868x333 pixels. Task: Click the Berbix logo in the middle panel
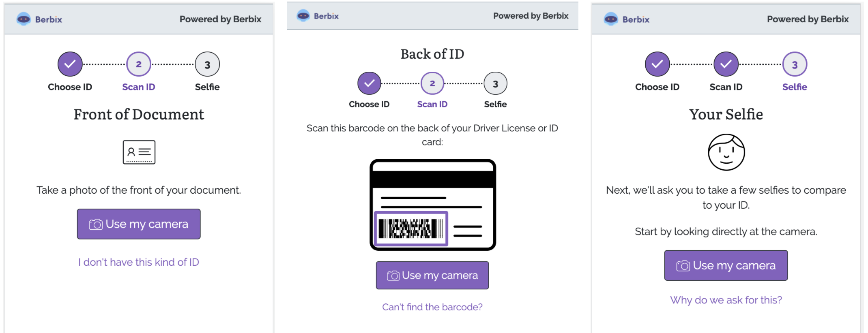point(318,16)
